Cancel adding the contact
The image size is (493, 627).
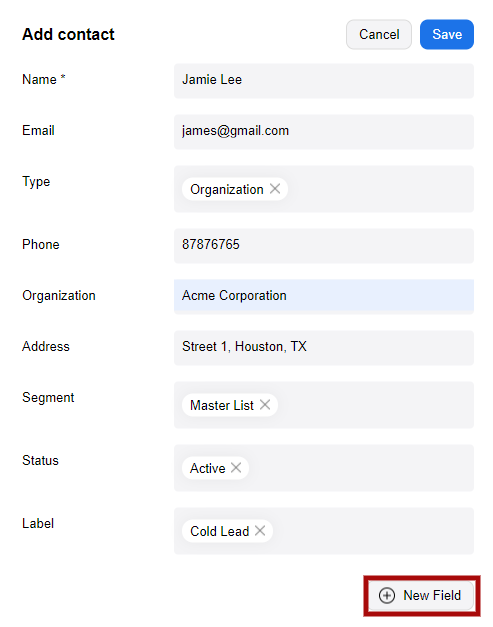(379, 34)
